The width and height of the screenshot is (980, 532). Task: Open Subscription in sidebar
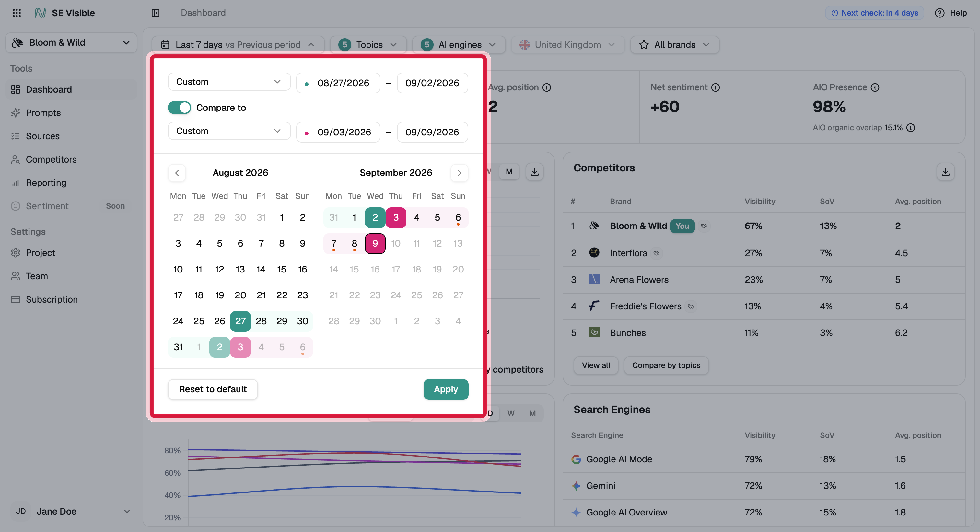[71, 299]
